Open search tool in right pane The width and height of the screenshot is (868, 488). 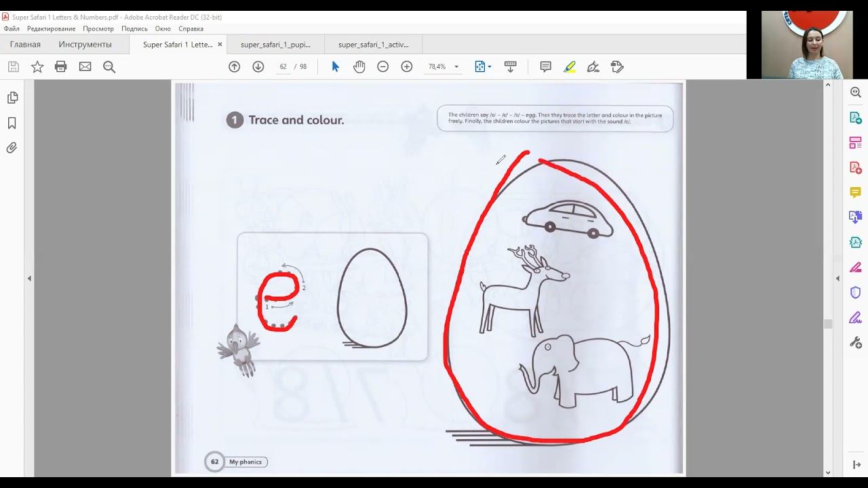click(x=856, y=93)
